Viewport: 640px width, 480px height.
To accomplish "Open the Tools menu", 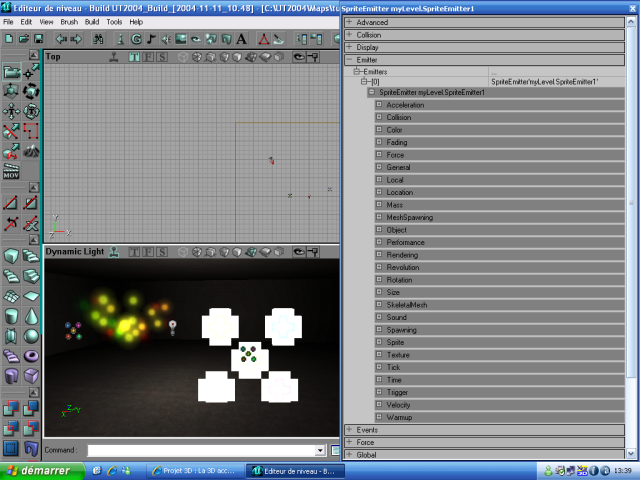I will tap(114, 21).
